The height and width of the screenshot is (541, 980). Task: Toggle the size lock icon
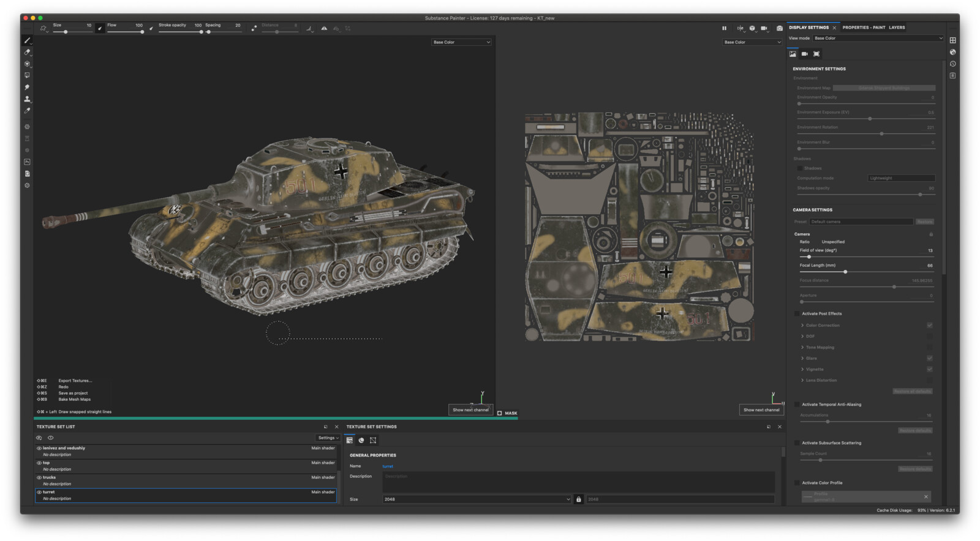coord(578,499)
